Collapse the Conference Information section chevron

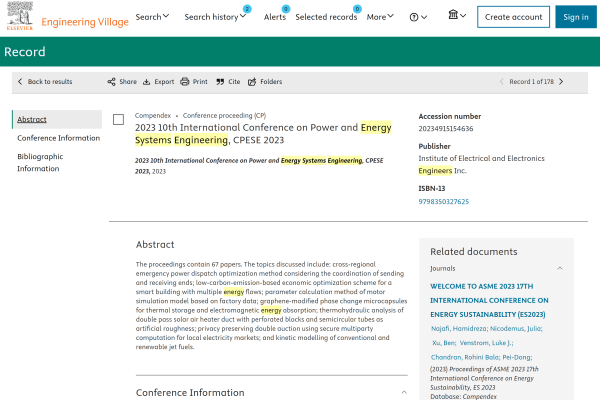point(404,392)
